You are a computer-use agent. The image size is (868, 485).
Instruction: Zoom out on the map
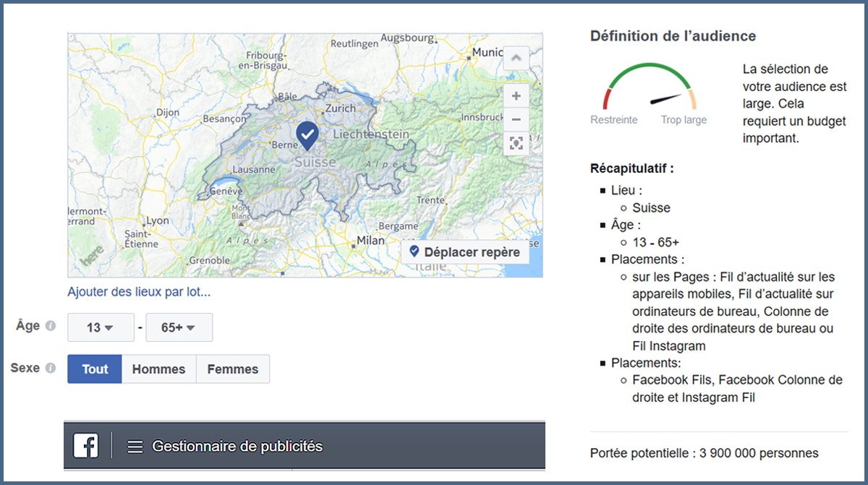[x=516, y=119]
